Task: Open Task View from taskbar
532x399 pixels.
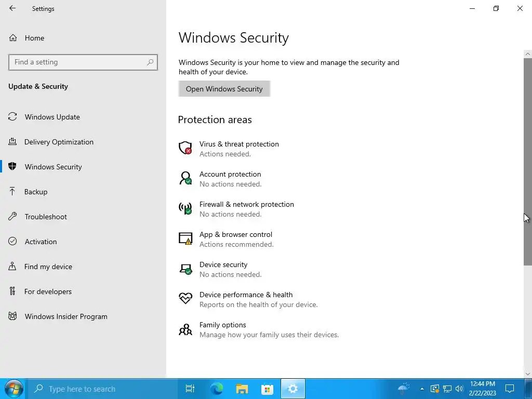Action: (x=190, y=389)
